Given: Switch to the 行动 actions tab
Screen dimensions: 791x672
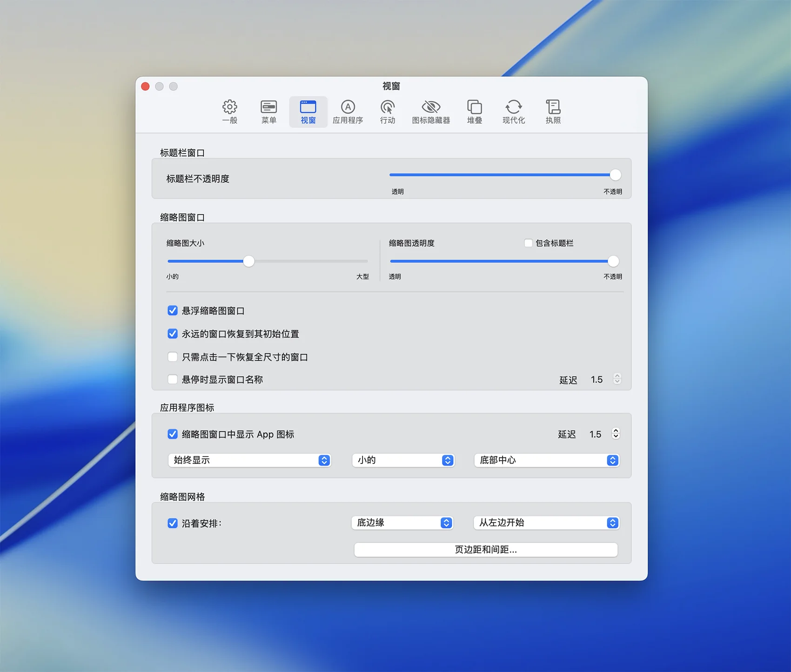Looking at the screenshot, I should [387, 112].
